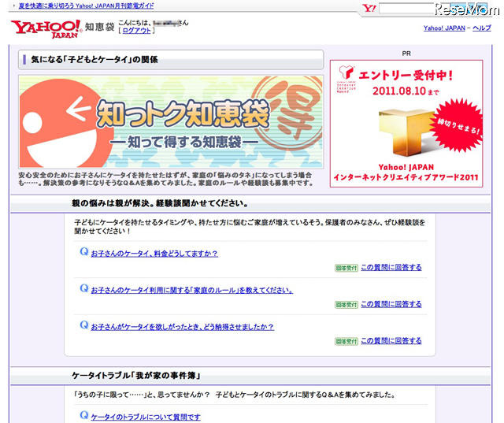Click the ログアウト link
Viewport: 504px width, 423px height.
click(x=136, y=31)
